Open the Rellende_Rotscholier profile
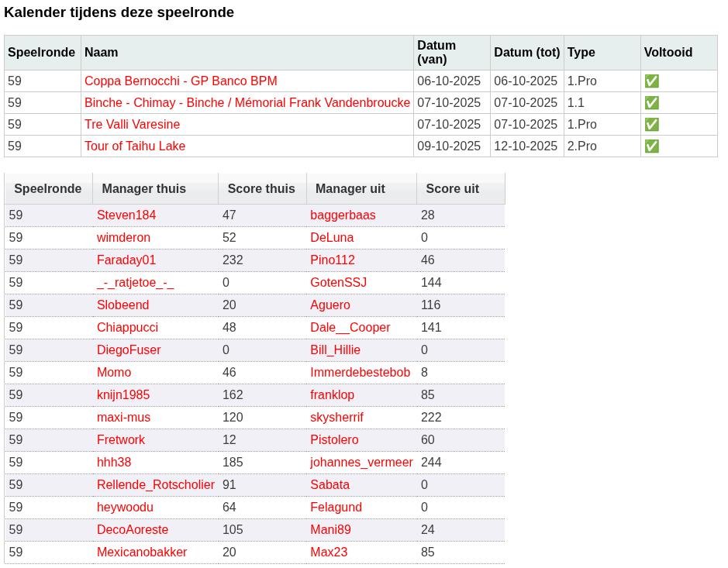The width and height of the screenshot is (728, 568). click(x=155, y=484)
